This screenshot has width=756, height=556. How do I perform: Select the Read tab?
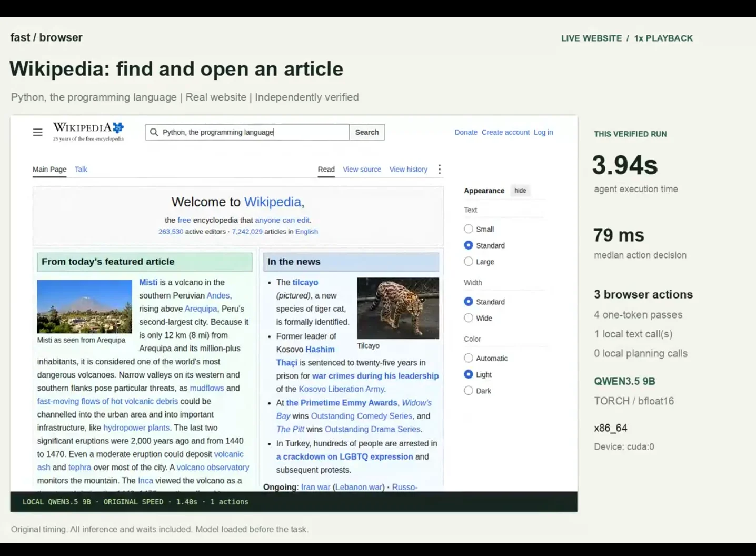tap(326, 169)
